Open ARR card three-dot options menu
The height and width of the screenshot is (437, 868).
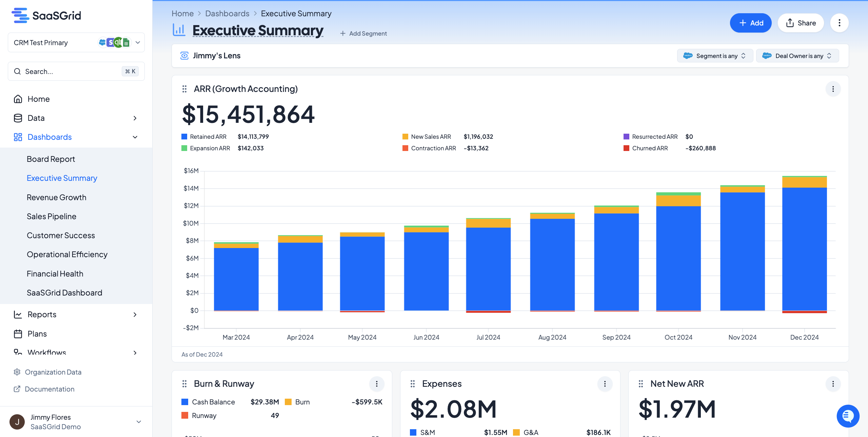click(833, 89)
